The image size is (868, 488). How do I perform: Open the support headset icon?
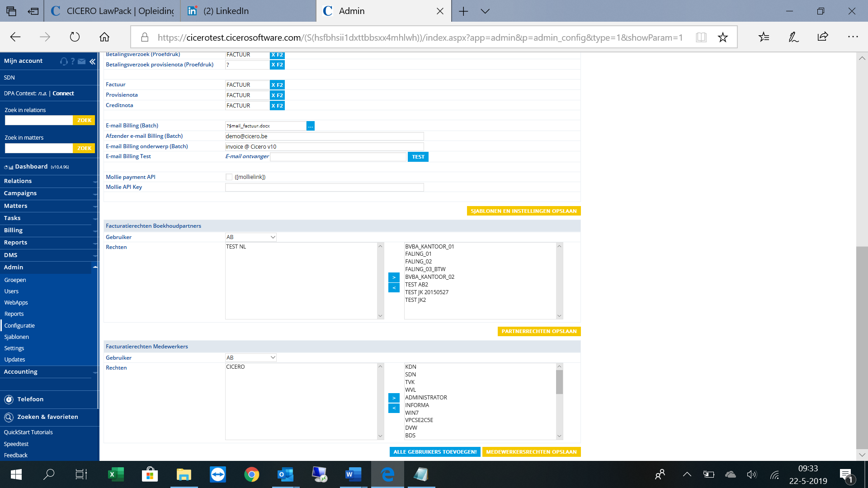point(64,61)
